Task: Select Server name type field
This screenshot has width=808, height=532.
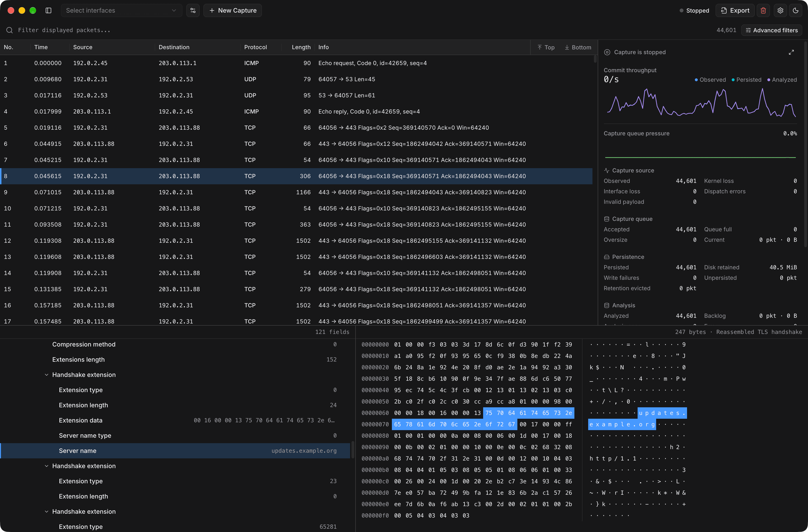Action: 175,436
